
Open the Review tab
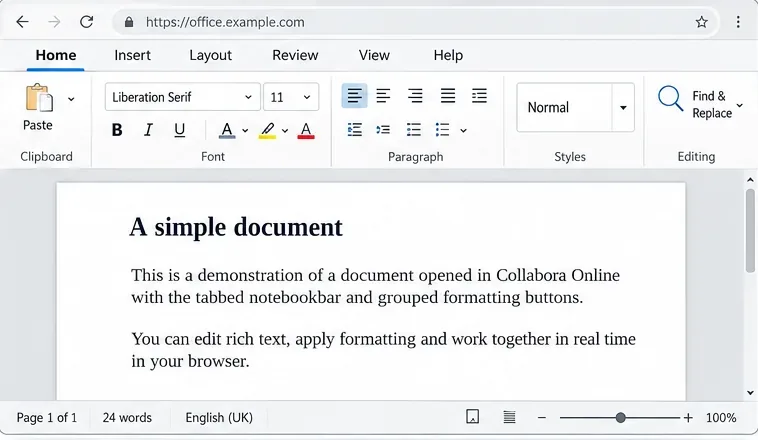295,55
